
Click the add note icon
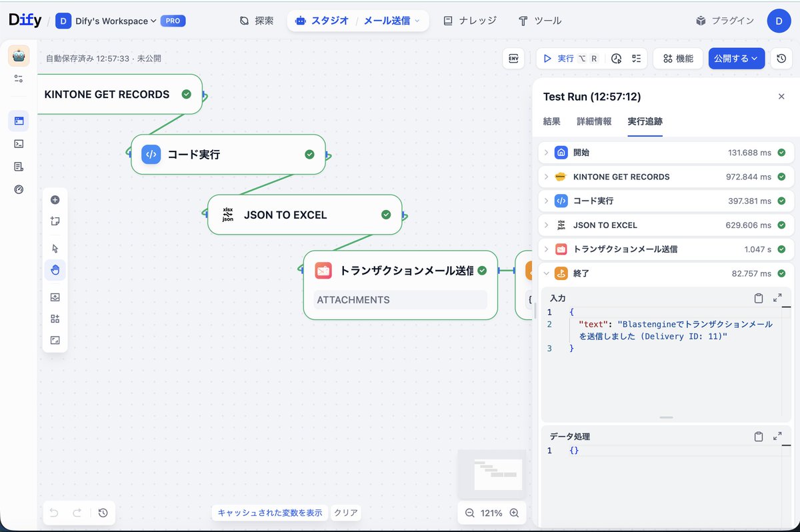[55, 221]
